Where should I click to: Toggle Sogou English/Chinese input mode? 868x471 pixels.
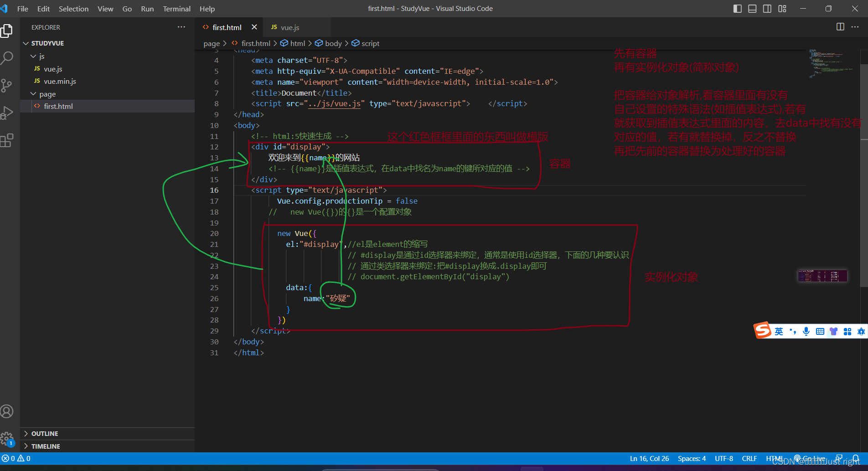(x=779, y=331)
